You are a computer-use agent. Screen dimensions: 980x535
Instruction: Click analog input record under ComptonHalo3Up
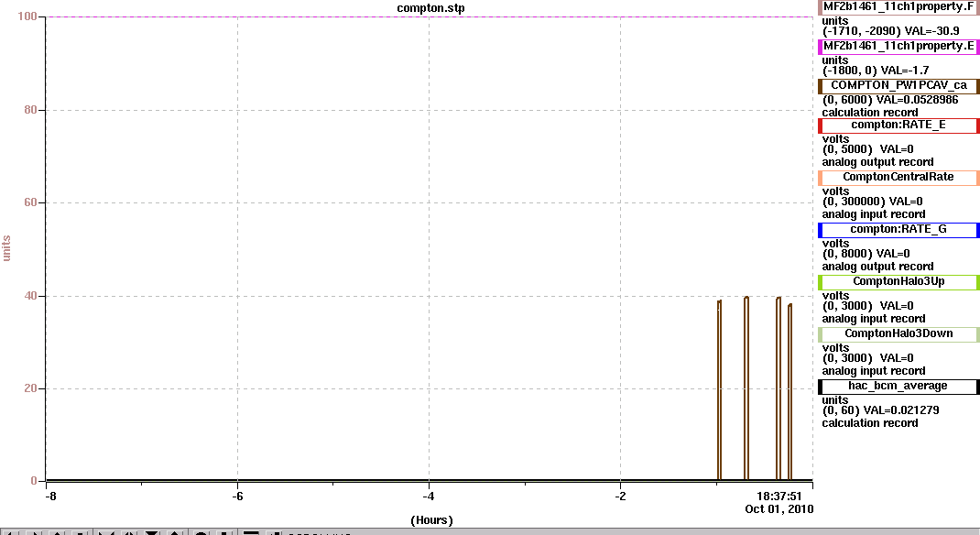coord(874,319)
